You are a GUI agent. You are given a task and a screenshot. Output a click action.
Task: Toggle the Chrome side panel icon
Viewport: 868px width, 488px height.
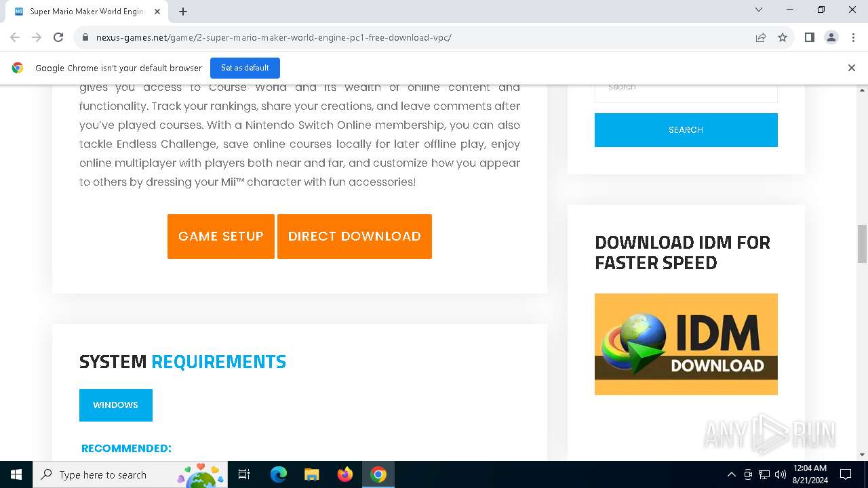(810, 37)
